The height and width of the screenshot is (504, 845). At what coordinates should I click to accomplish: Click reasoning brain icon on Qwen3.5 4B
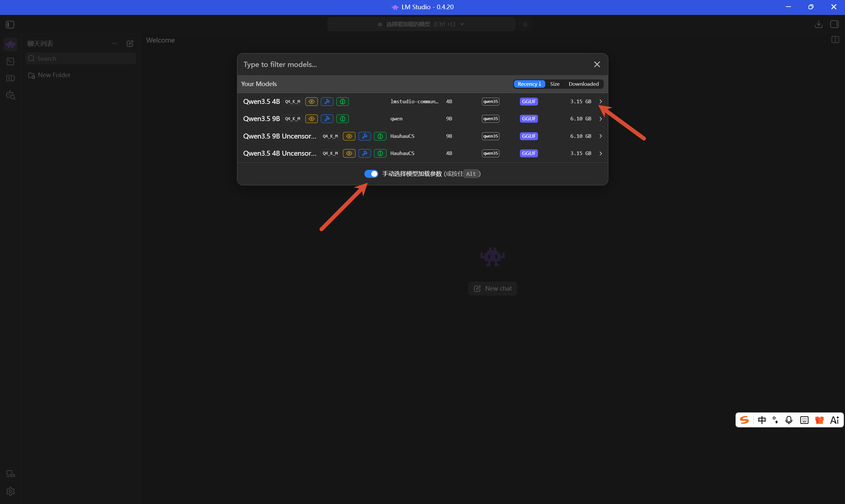click(343, 102)
